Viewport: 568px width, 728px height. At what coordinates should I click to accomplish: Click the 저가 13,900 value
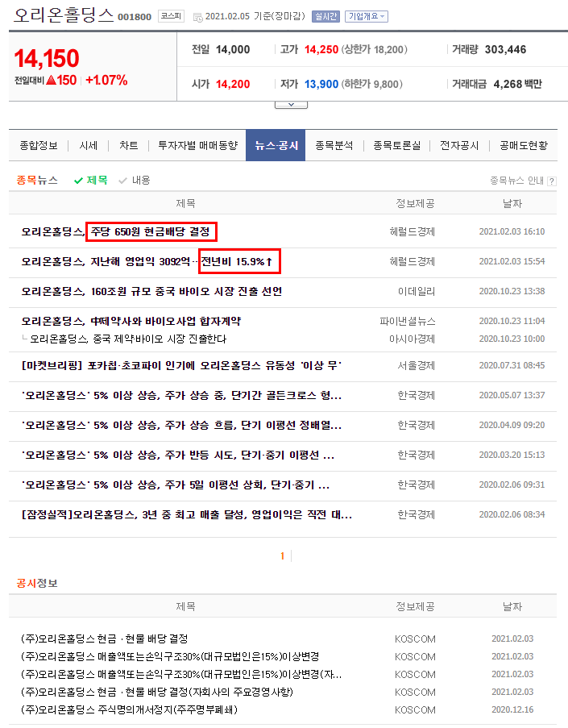click(x=321, y=84)
